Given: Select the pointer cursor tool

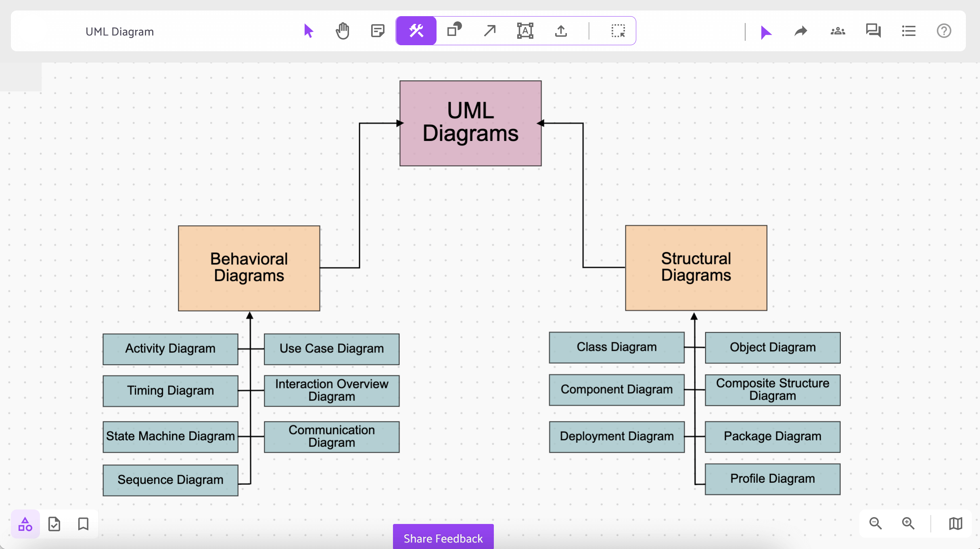Looking at the screenshot, I should [x=309, y=31].
